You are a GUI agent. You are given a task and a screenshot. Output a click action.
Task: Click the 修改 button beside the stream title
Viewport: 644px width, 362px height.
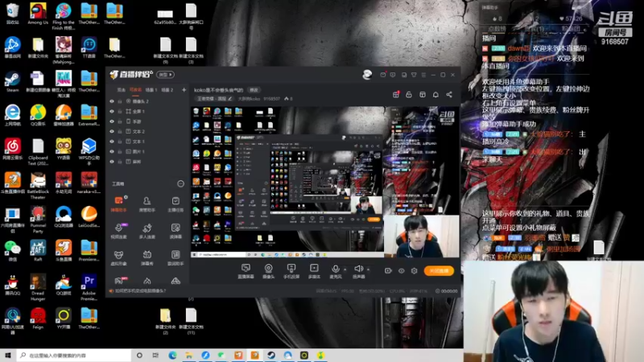(254, 90)
